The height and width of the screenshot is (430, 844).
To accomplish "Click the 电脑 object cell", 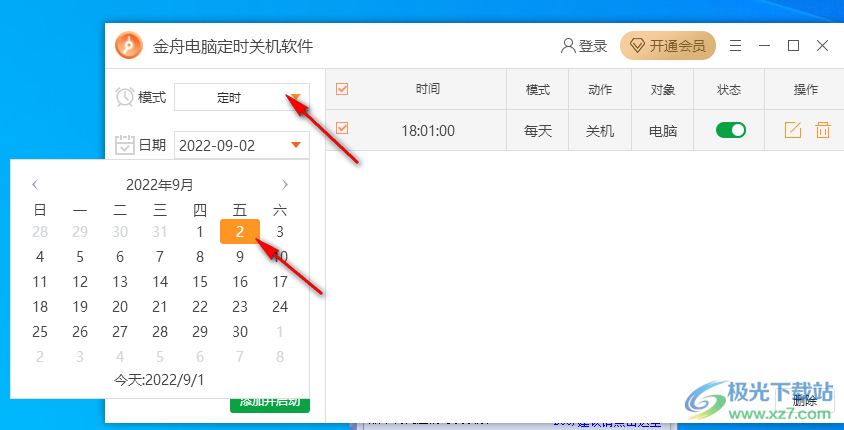I will (663, 130).
